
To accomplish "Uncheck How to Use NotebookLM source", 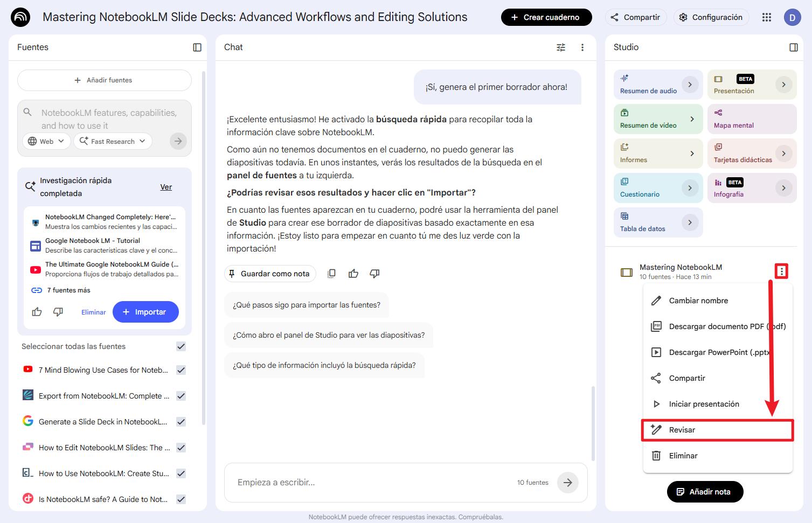I will [x=181, y=473].
